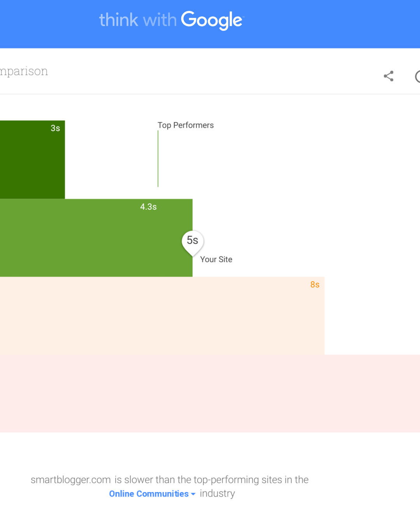Click the partially visible circular icon beside share
Image resolution: width=420 pixels, height=531 pixels.
[x=417, y=76]
